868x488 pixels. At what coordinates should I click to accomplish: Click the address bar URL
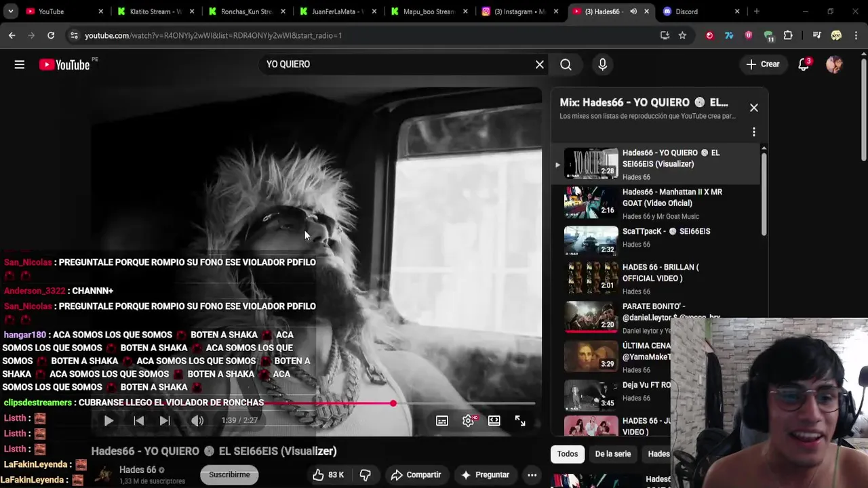213,35
